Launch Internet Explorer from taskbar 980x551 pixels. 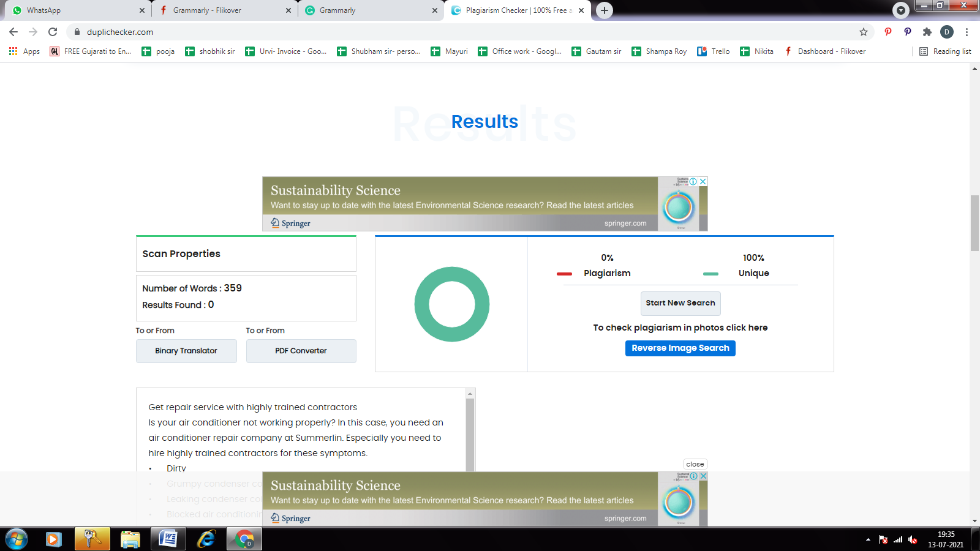206,539
